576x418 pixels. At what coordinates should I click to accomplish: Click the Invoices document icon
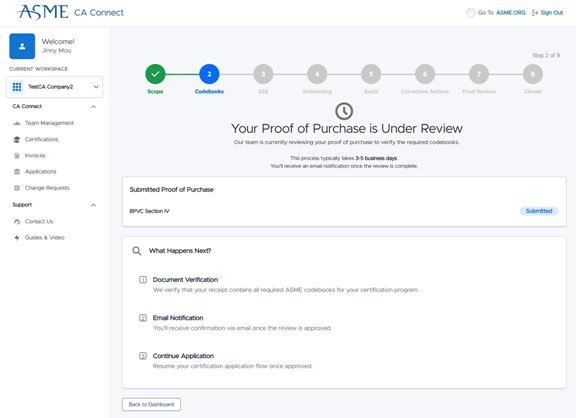(x=17, y=155)
